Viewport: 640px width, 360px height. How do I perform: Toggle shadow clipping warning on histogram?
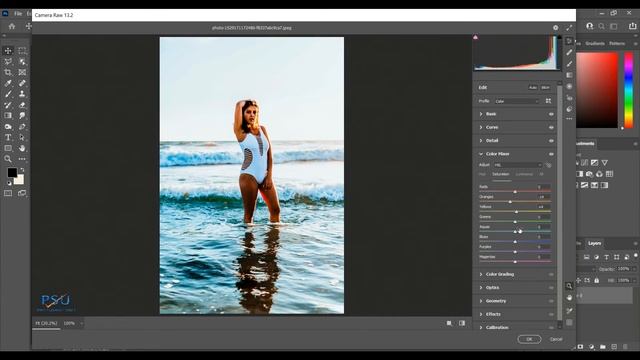476,37
